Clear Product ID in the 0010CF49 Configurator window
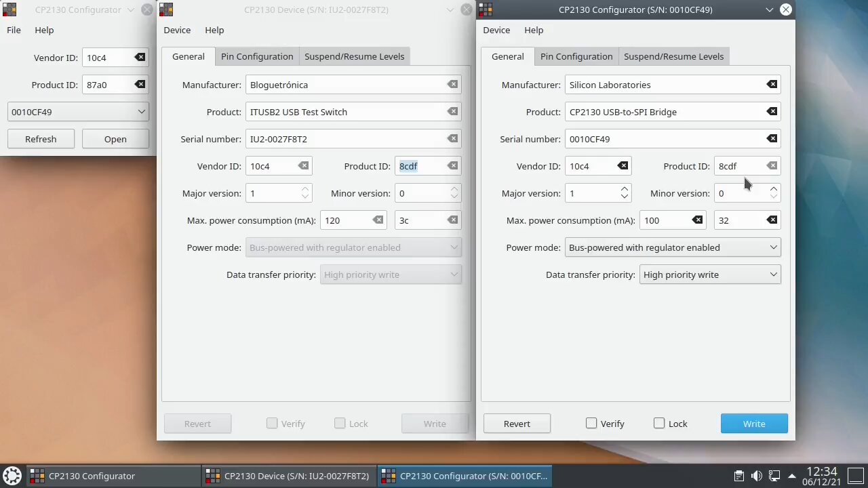Screen dimensions: 868x488 pos(772,166)
